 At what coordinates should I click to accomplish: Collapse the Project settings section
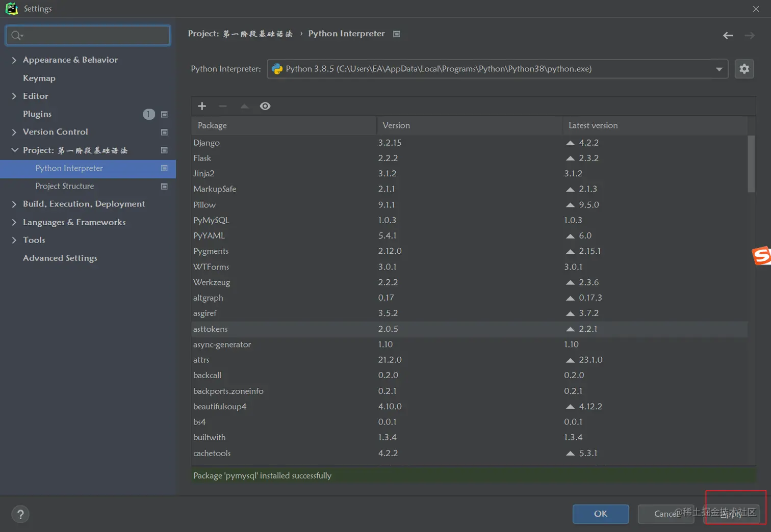(14, 150)
